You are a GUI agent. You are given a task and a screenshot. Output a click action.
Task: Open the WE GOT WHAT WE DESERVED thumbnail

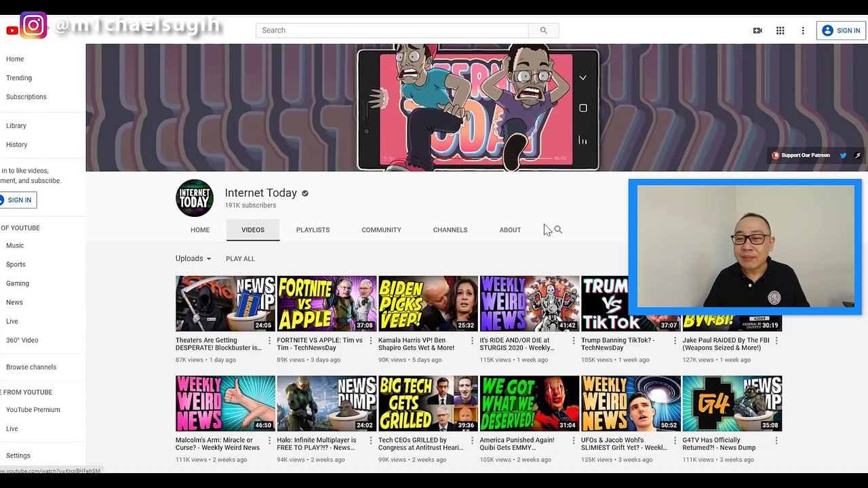point(530,403)
